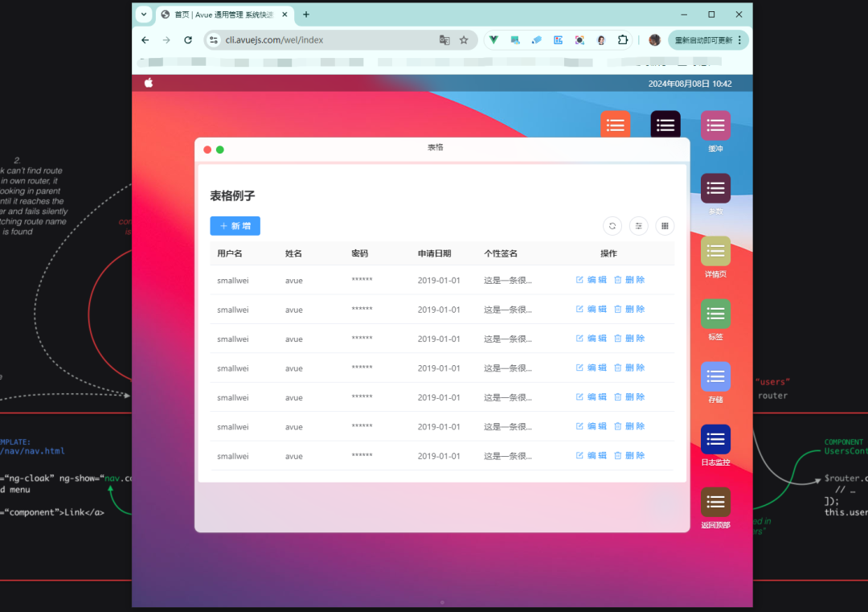Click 编辑 in the bottommost table row
The image size is (868, 612).
(592, 455)
